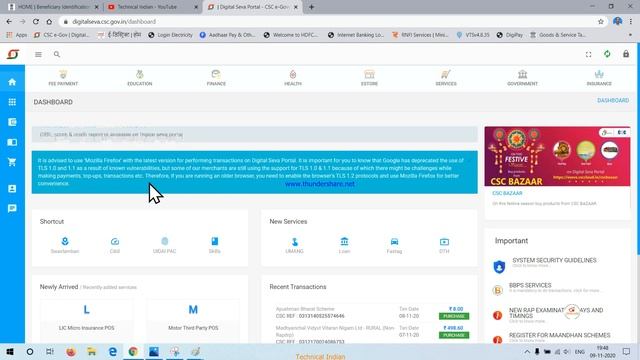Viewport: 640px width, 360px height.
Task: Select Health category
Action: 293,78
